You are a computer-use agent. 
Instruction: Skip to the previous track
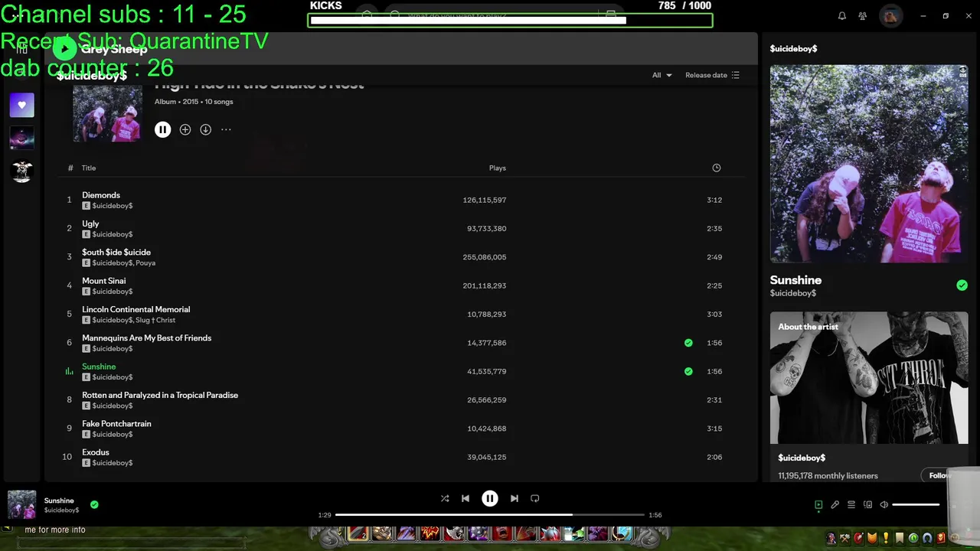(x=465, y=498)
